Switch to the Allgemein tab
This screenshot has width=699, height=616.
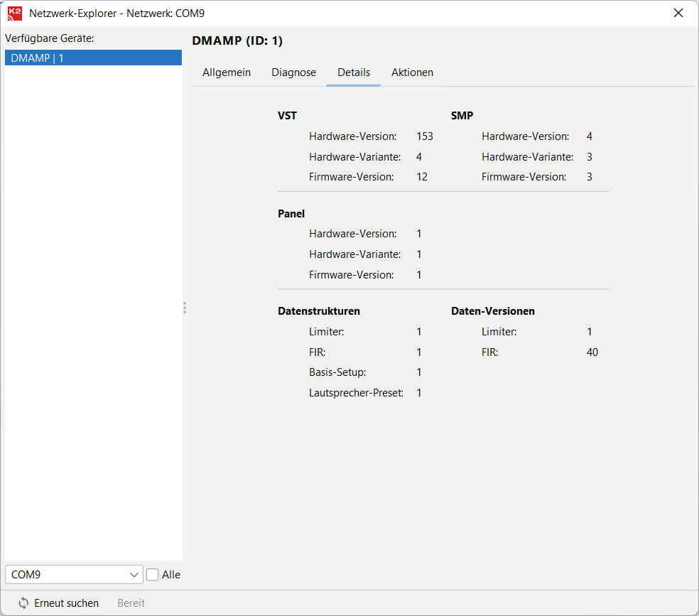pos(227,72)
